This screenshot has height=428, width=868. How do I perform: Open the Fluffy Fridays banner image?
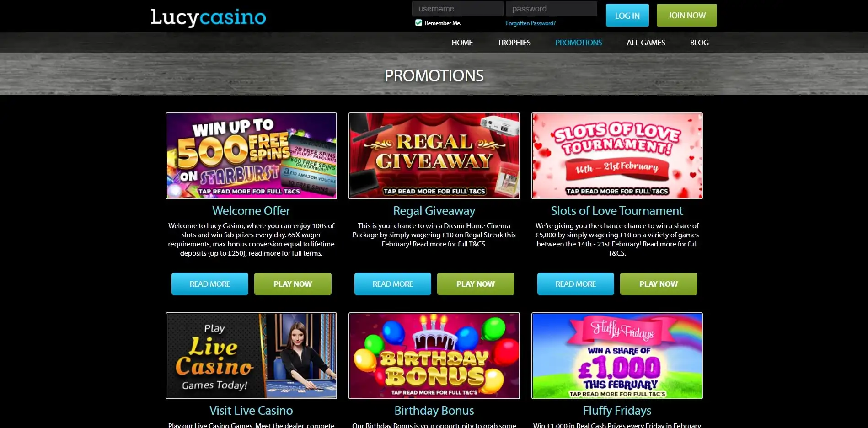tap(617, 356)
